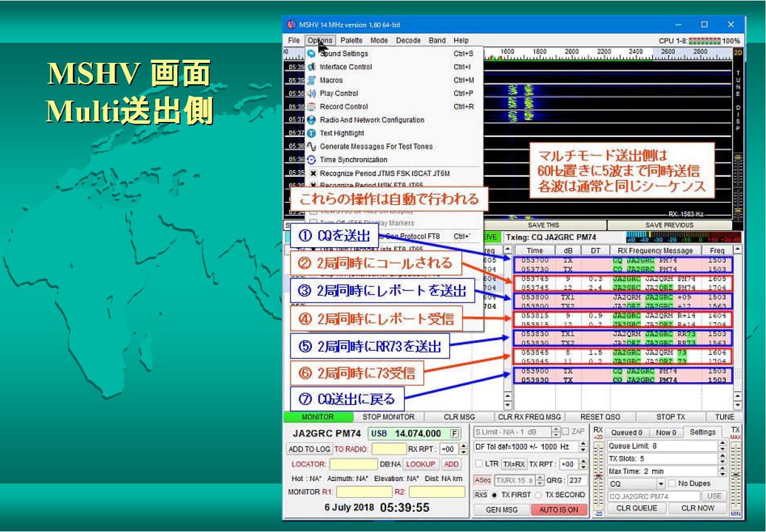
Task: Open the File menu
Action: click(x=294, y=40)
